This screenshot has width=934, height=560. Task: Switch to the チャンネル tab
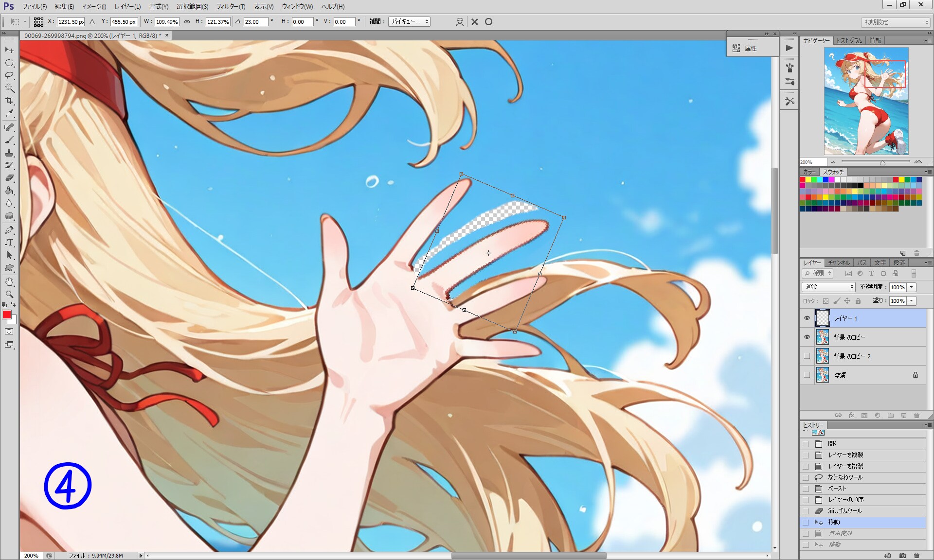pos(839,262)
